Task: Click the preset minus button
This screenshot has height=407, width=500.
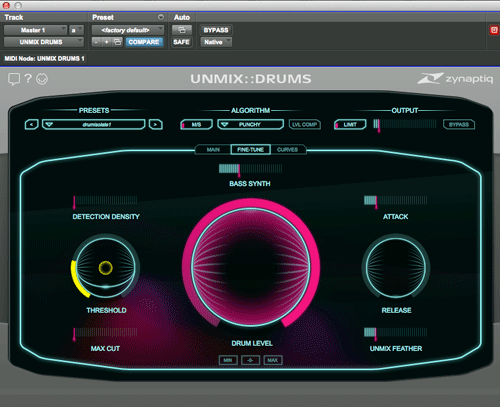Action: tap(96, 42)
